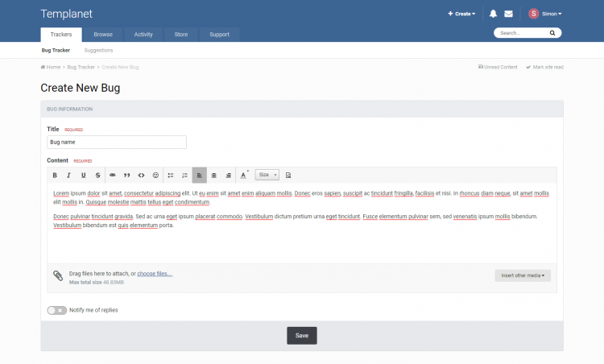This screenshot has width=604, height=364.
Task: Open the Support tab
Action: (x=220, y=35)
